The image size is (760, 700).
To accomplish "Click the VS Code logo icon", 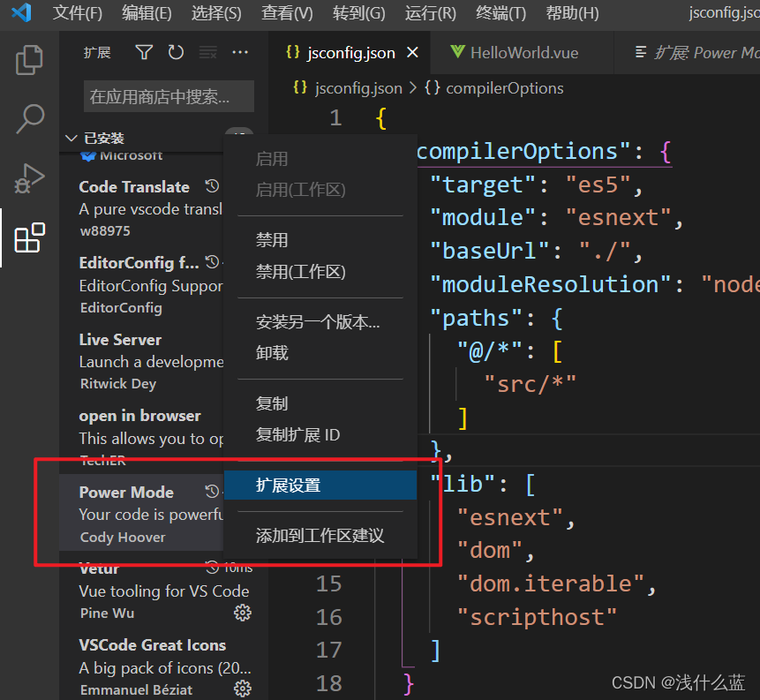I will pyautogui.click(x=21, y=12).
